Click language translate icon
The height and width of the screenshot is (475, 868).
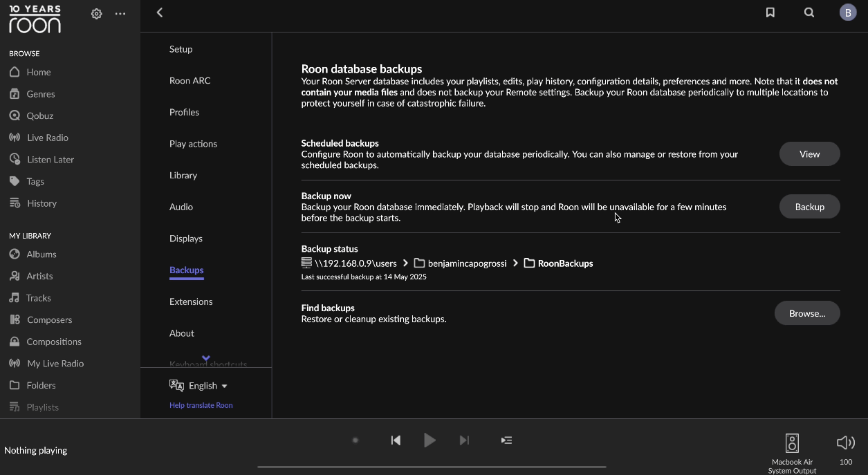[x=177, y=385]
